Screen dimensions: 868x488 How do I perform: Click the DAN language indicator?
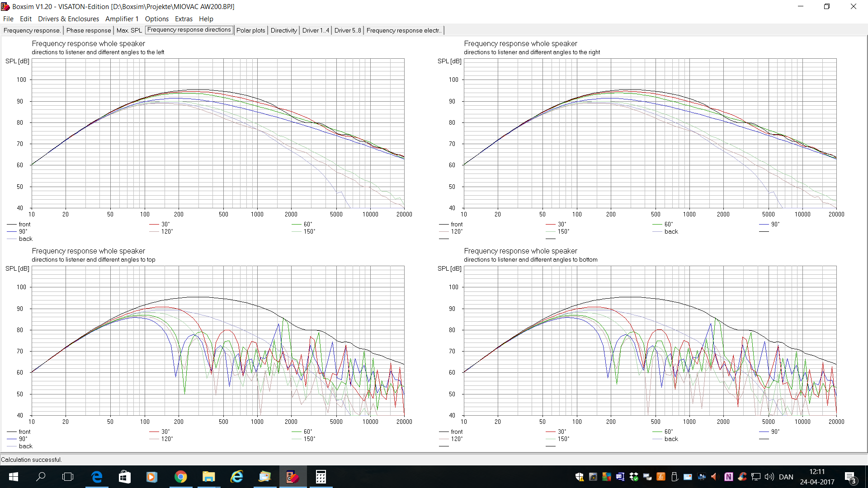(x=786, y=477)
